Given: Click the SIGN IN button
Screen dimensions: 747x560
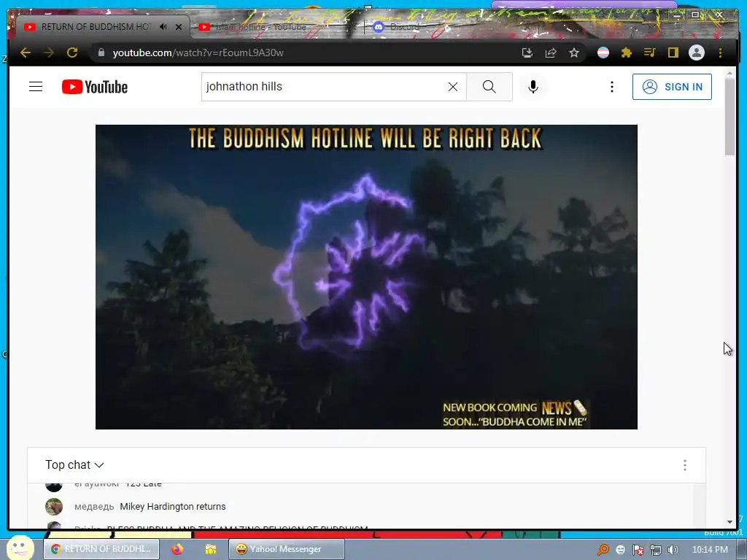Looking at the screenshot, I should tap(672, 87).
